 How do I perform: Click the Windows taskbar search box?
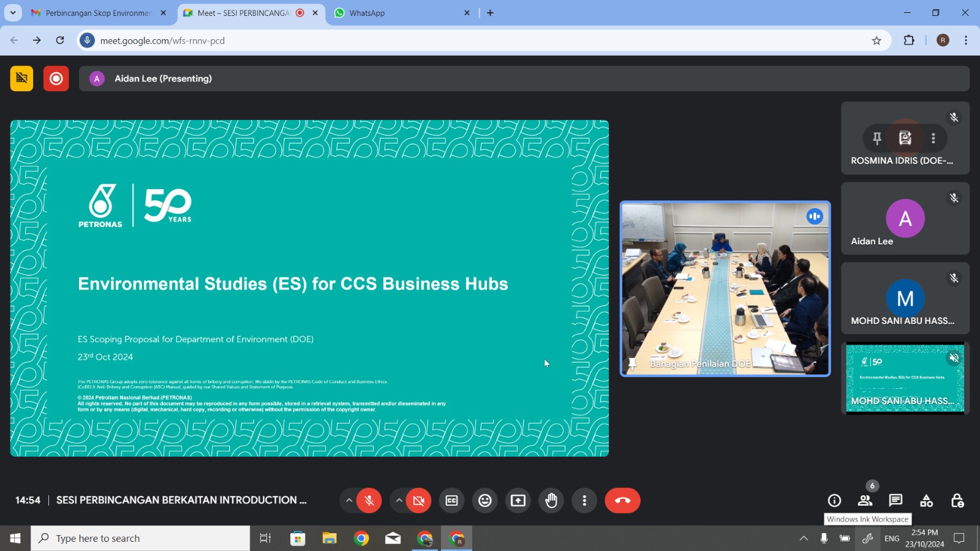coord(140,538)
